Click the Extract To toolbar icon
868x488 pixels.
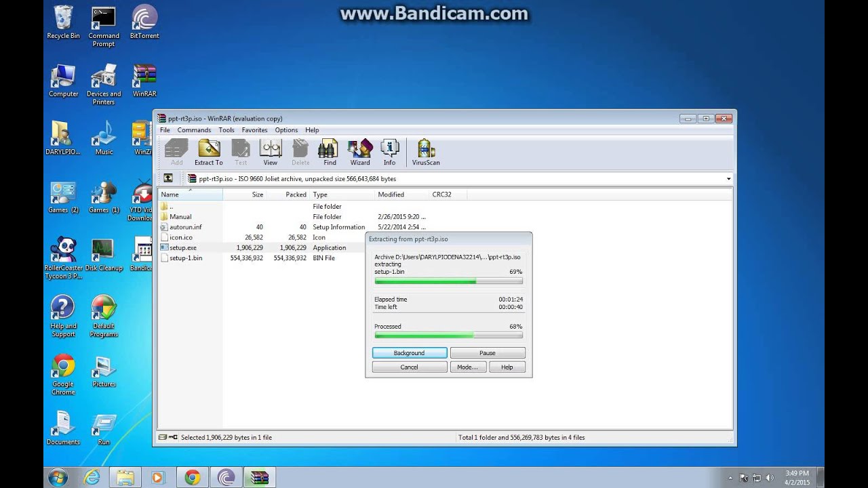pos(208,152)
